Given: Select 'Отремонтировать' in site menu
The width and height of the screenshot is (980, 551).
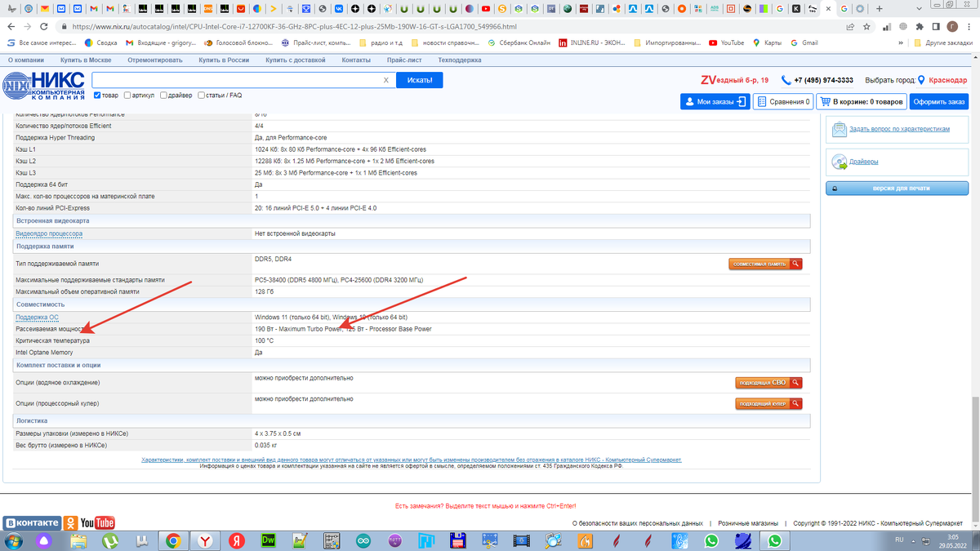Looking at the screenshot, I should point(155,60).
